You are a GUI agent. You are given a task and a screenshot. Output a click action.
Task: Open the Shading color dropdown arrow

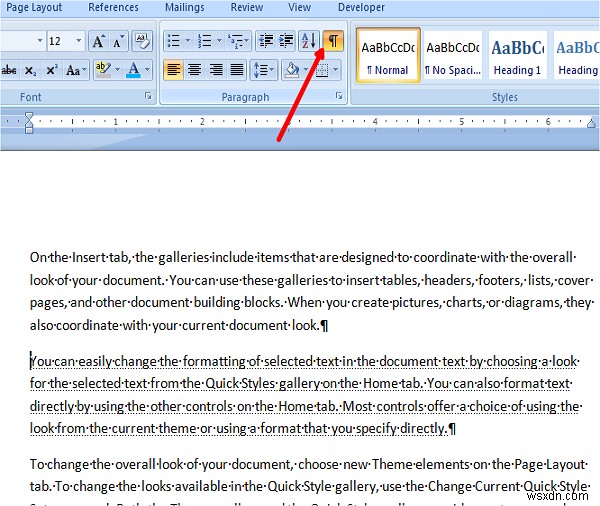point(306,70)
